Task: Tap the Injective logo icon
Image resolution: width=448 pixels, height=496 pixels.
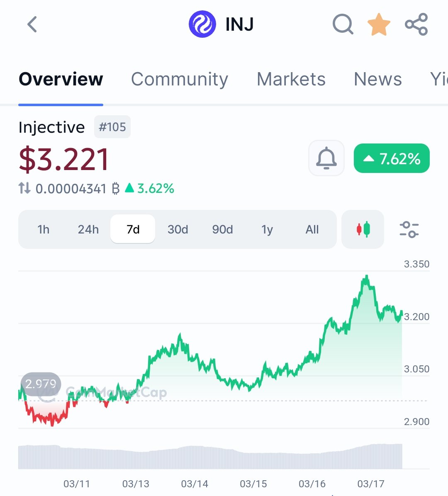Action: pos(202,24)
